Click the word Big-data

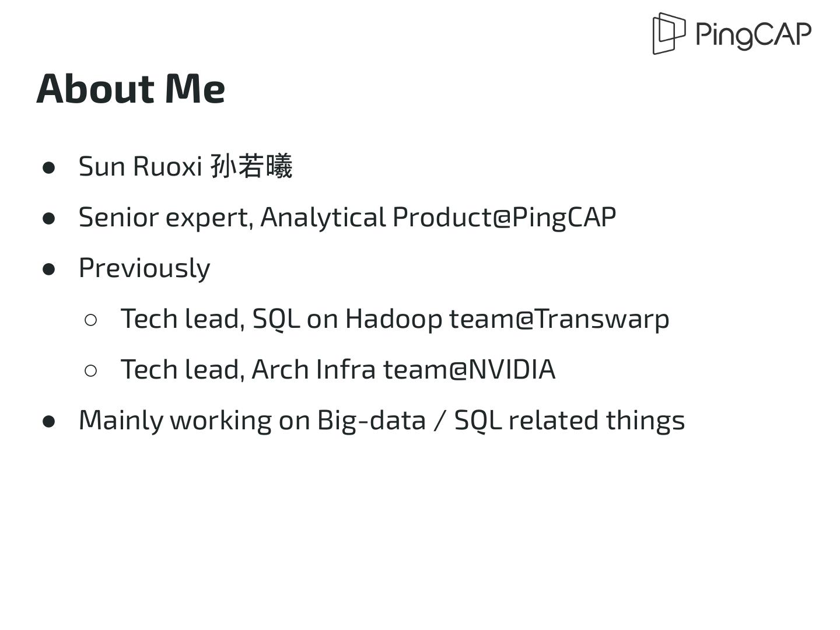pos(371,420)
